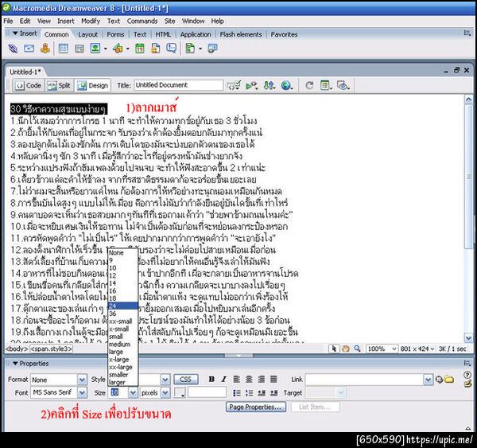Open the Tag Chooser icon

coord(212,49)
